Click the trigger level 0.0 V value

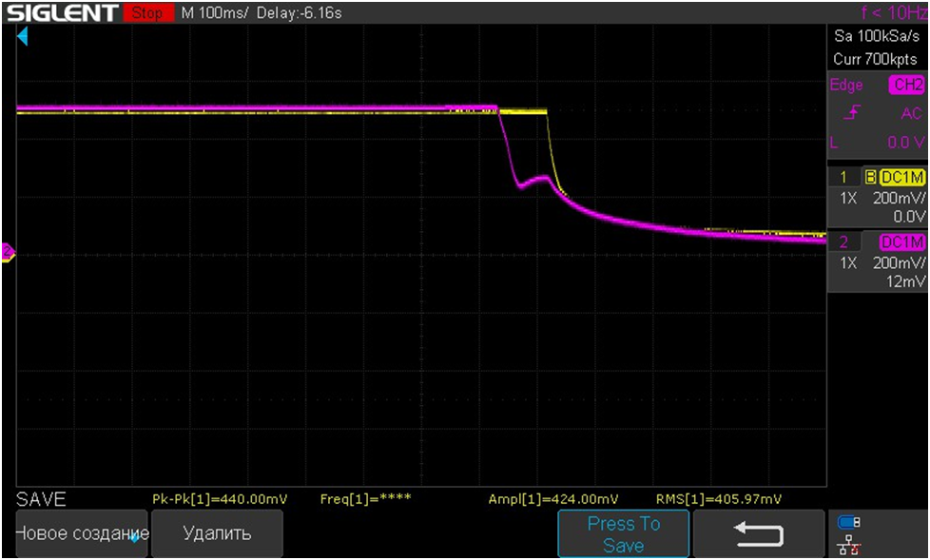pyautogui.click(x=906, y=142)
